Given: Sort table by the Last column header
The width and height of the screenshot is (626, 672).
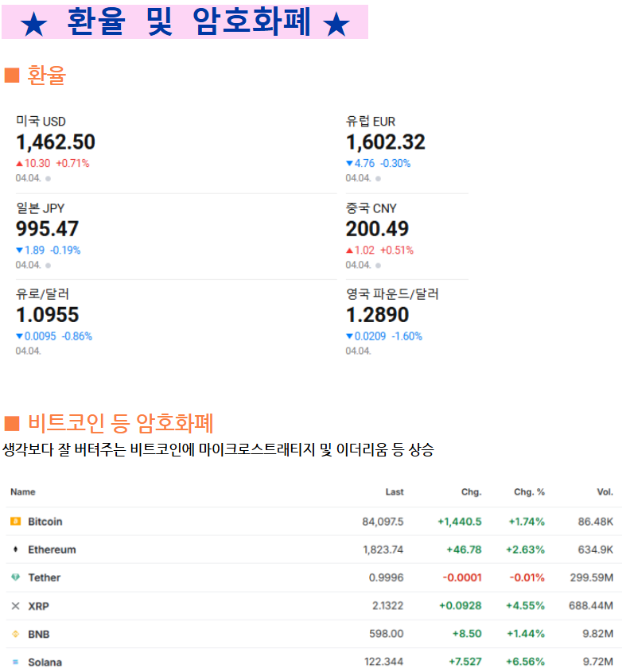Looking at the screenshot, I should 394,491.
